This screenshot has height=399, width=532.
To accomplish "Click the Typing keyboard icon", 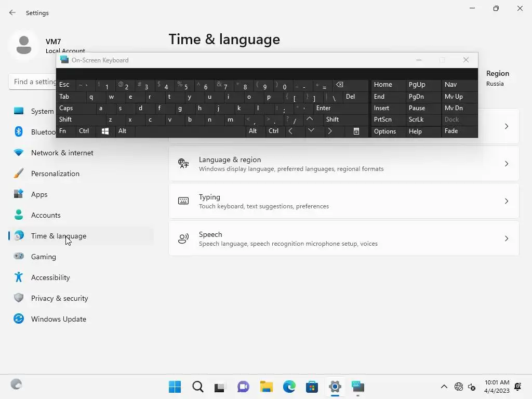I will point(183,201).
